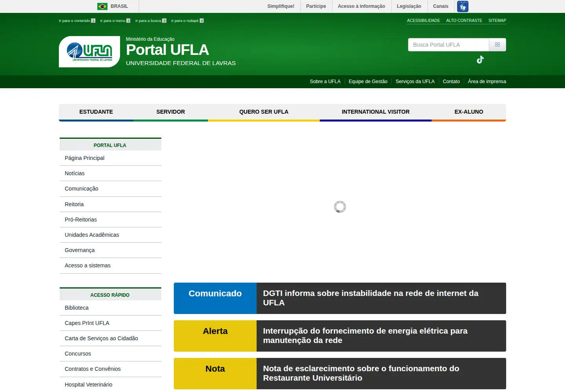Image resolution: width=565 pixels, height=392 pixels.
Task: Click the Legislação link
Action: (409, 6)
